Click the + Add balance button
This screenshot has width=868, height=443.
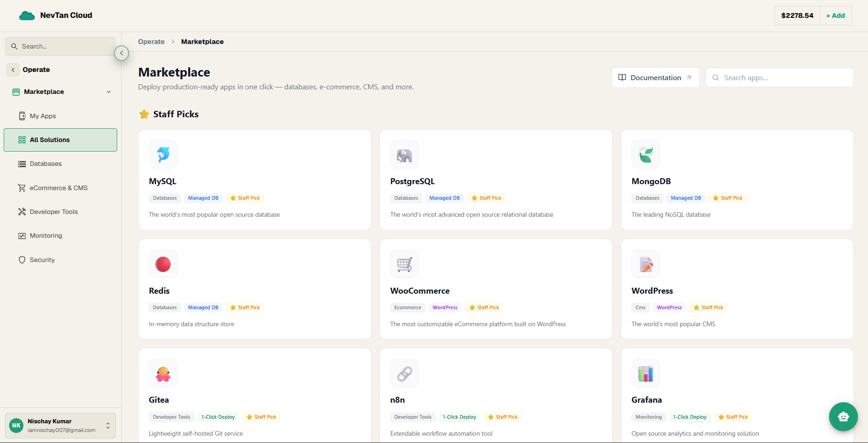pos(835,16)
